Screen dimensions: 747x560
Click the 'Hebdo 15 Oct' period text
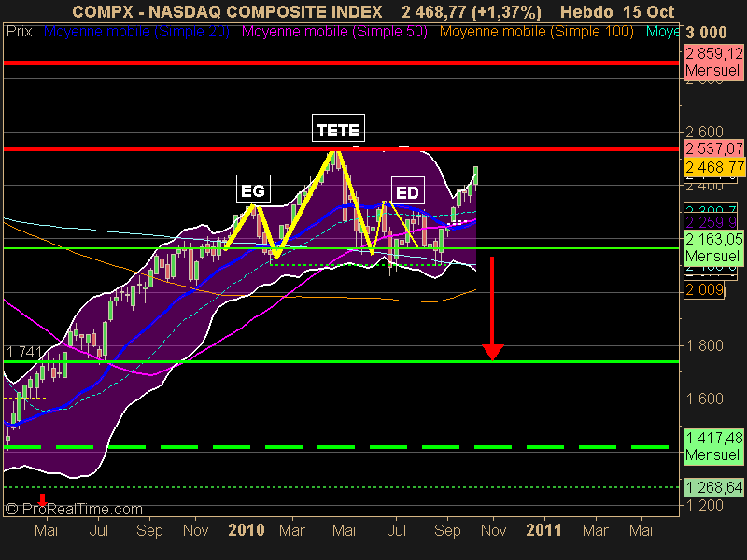(617, 12)
